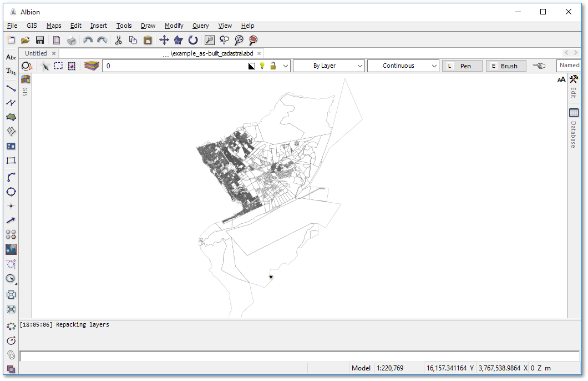Click the Zoom Extents magnifier icon
This screenshot has width=588, height=381.
(x=239, y=40)
